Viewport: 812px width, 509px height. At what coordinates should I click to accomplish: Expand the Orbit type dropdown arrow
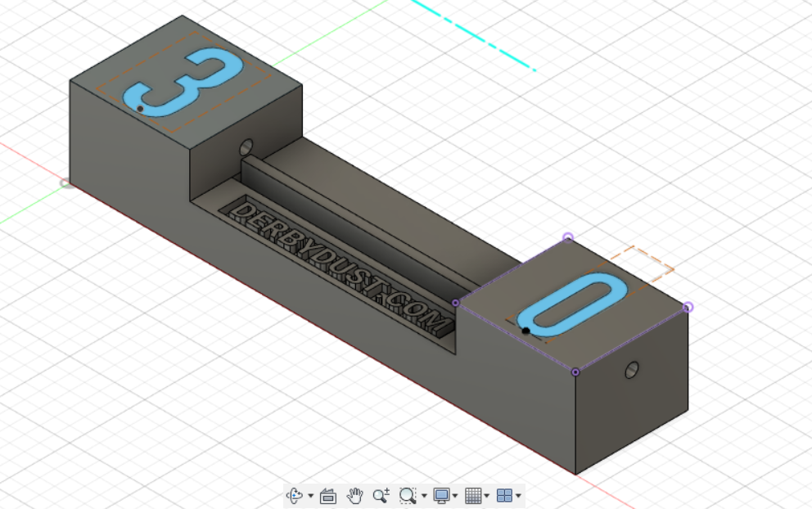[x=311, y=496]
